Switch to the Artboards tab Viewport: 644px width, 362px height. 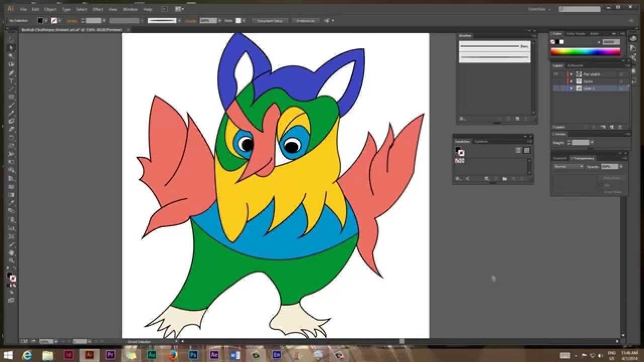tap(575, 65)
